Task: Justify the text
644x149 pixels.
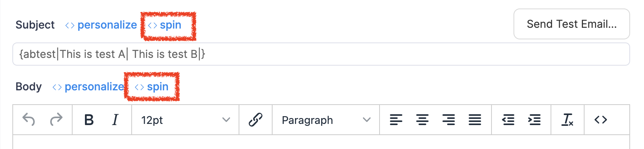Action: (475, 120)
